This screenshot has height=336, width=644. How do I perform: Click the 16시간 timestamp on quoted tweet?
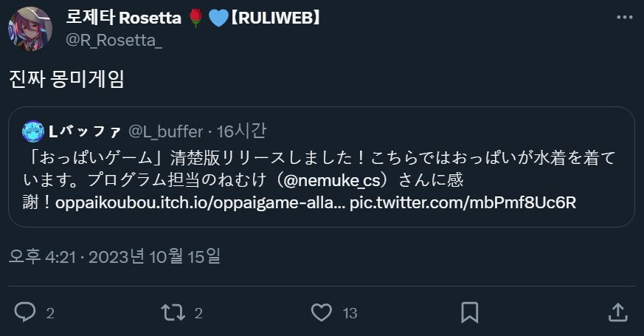[x=242, y=131]
